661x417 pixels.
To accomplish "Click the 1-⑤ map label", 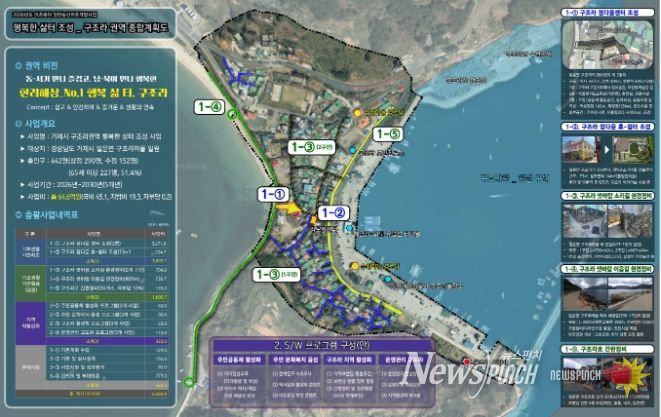I will point(387,134).
